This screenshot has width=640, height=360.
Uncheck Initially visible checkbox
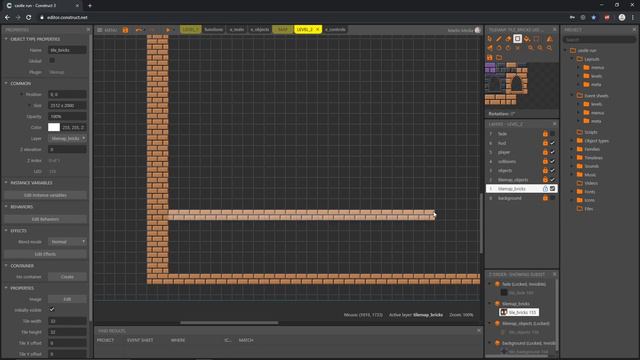52,309
